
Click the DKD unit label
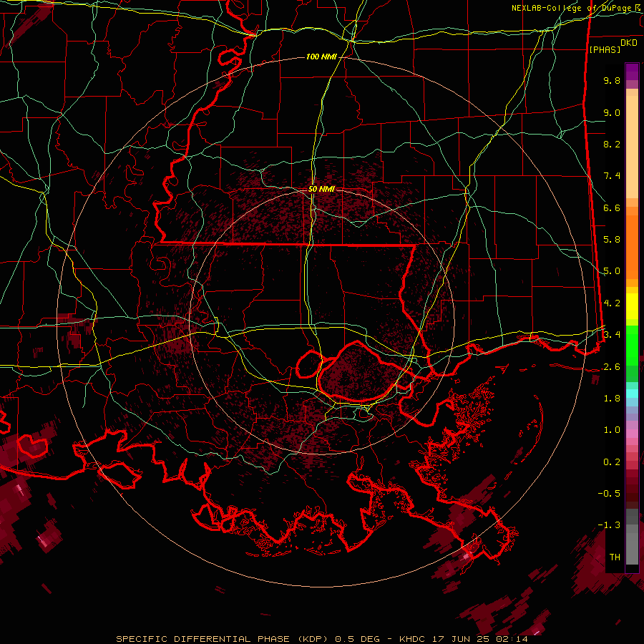click(629, 43)
